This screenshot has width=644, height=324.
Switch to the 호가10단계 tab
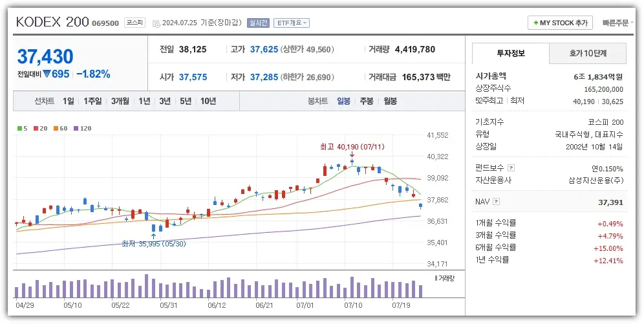tap(588, 54)
